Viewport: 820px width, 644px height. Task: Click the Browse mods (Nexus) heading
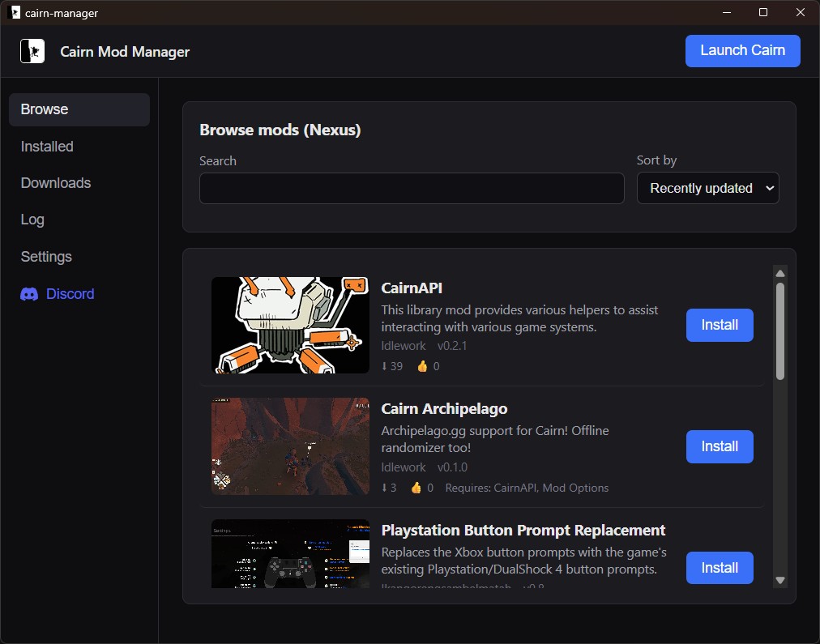pos(280,130)
